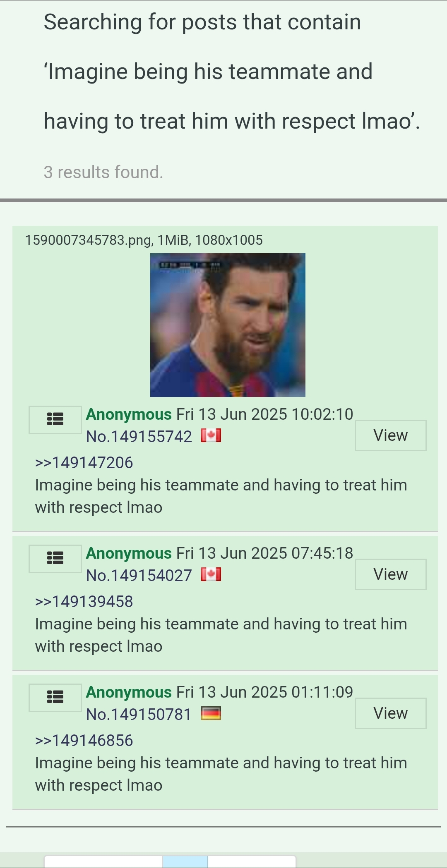Click the Germany flag on post No.149150781
This screenshot has height=868, width=447.
click(x=211, y=713)
